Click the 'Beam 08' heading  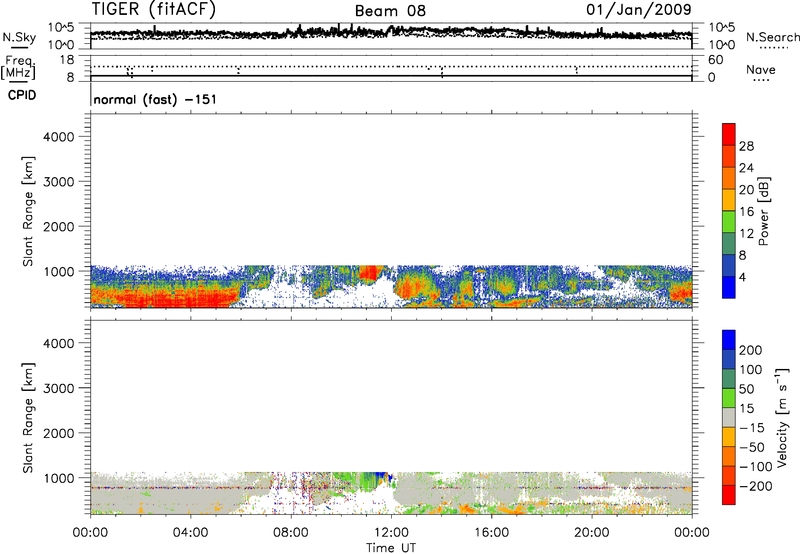390,11
